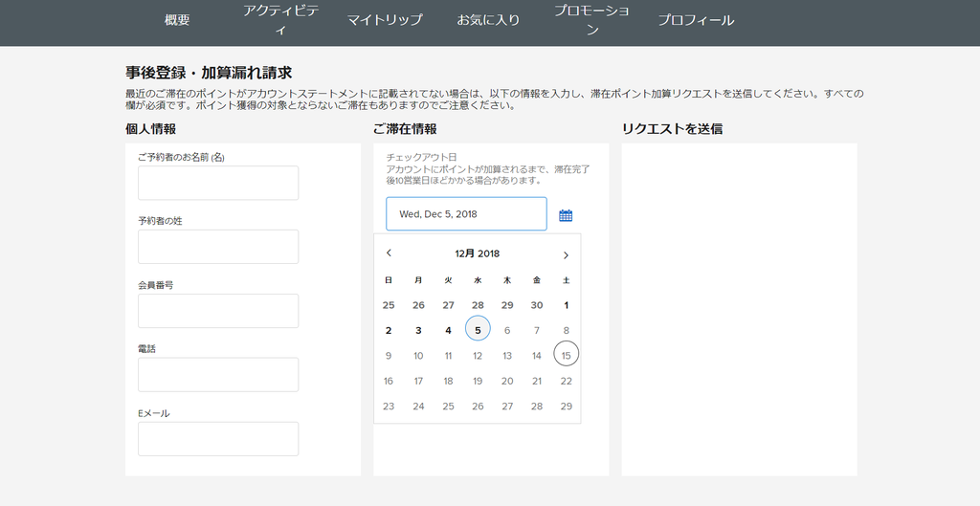Select date 8 in the calendar
Screen dimensions: 980x506
tap(567, 330)
